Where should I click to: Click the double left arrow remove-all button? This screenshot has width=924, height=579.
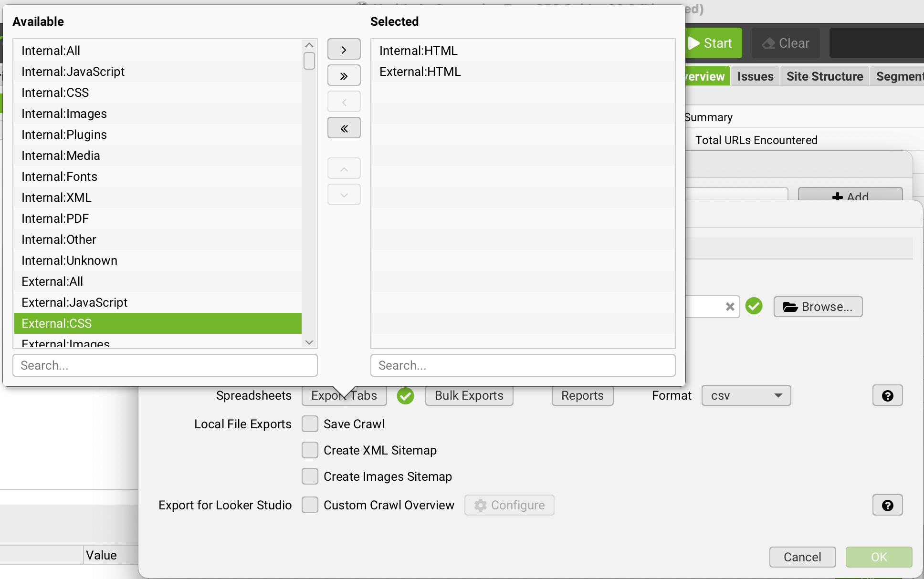coord(344,128)
